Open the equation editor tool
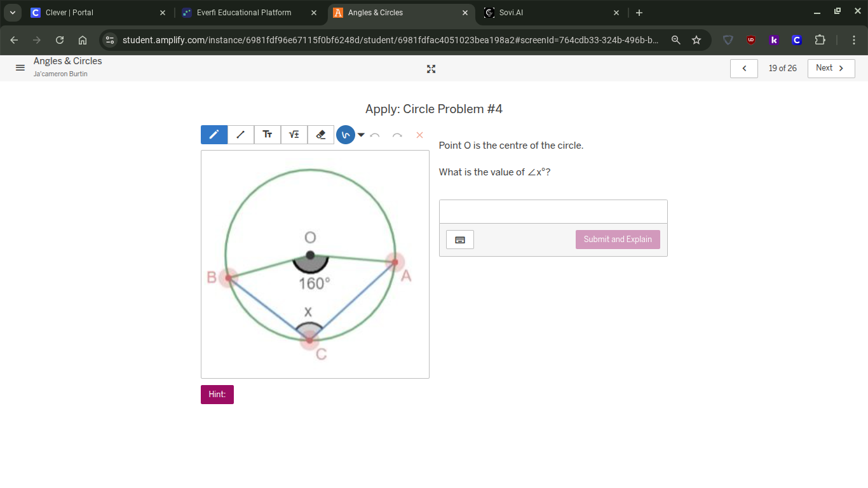 coord(294,134)
